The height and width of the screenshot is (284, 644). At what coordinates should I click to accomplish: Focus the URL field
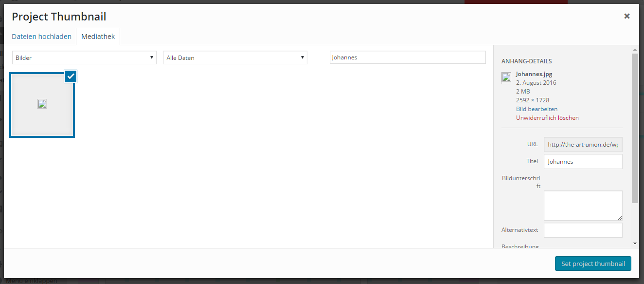click(x=583, y=144)
